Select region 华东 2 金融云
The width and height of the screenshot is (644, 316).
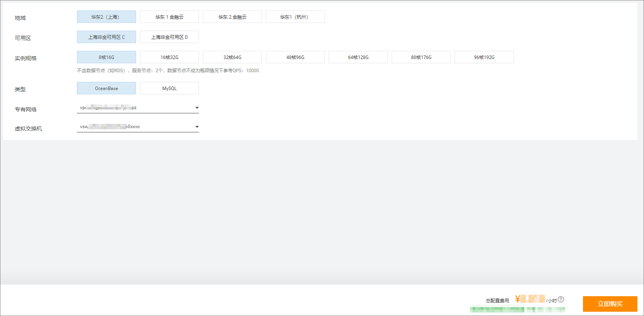[x=232, y=17]
